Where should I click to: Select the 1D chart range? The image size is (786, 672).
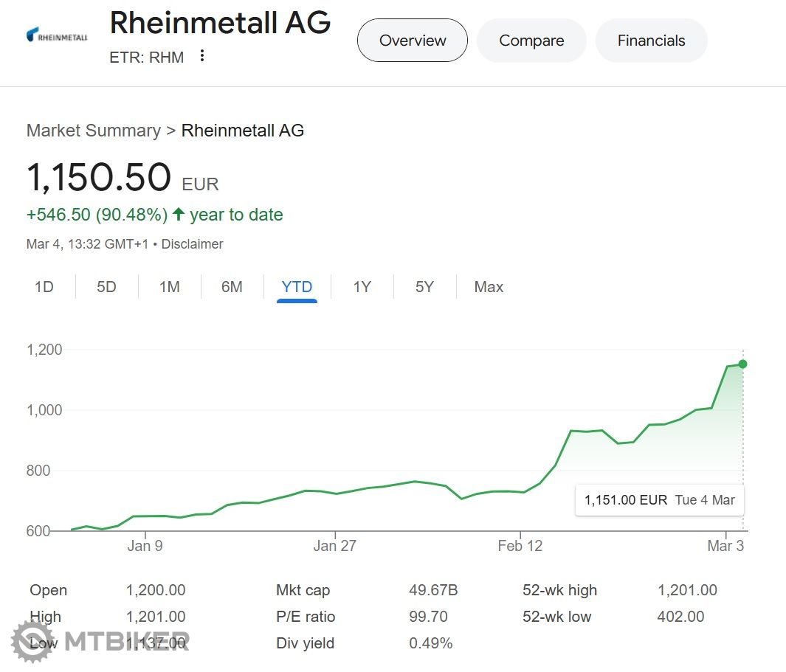click(44, 287)
